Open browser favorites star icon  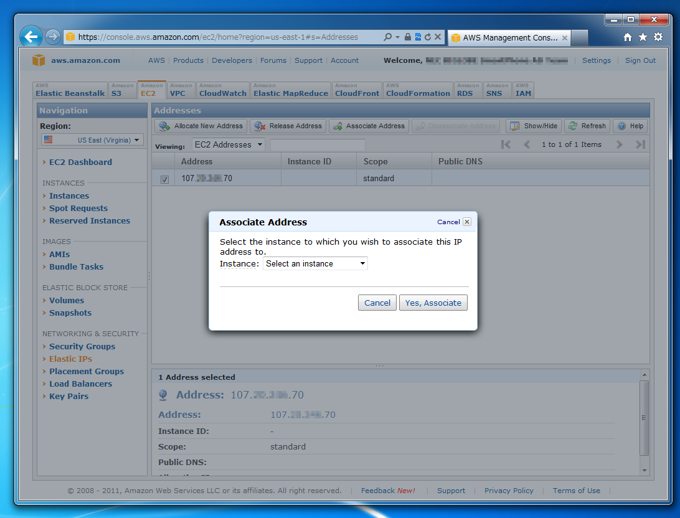click(643, 37)
